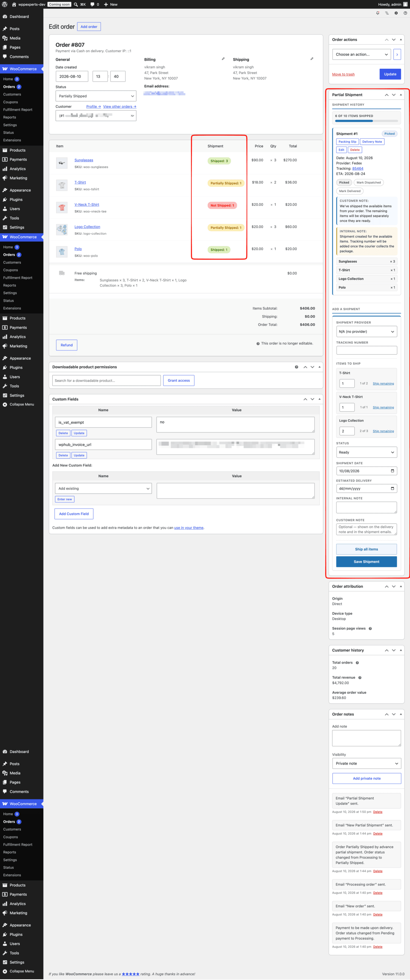Show Session page views help tooltip
The image size is (410, 980).
tap(370, 628)
